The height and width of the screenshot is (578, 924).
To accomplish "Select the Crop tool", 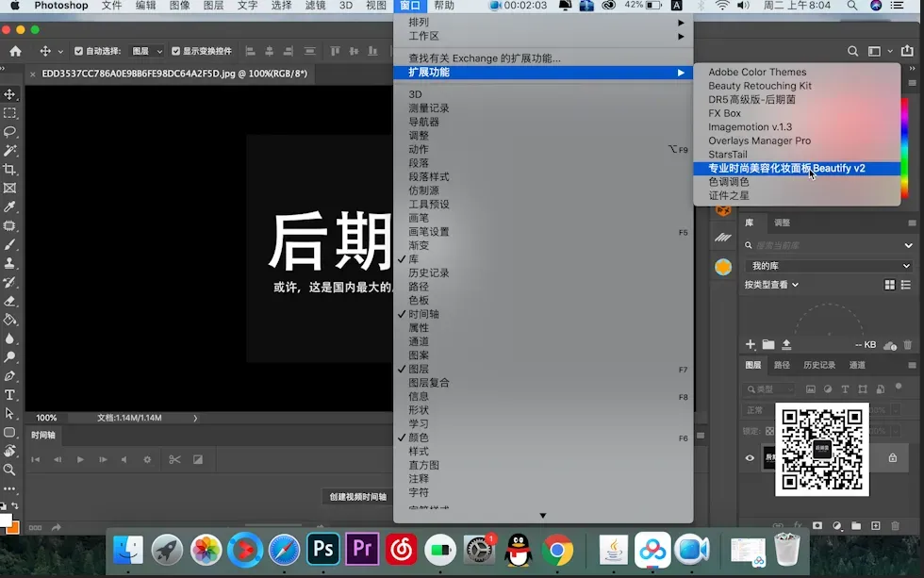I will click(10, 169).
